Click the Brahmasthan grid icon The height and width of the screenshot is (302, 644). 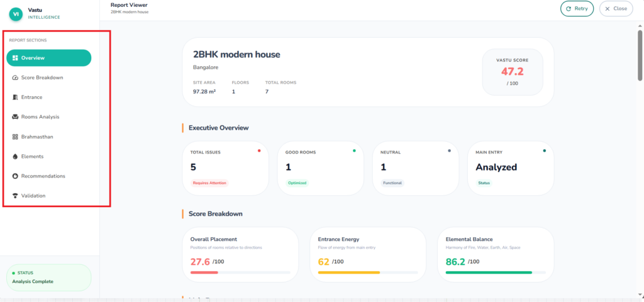15,137
